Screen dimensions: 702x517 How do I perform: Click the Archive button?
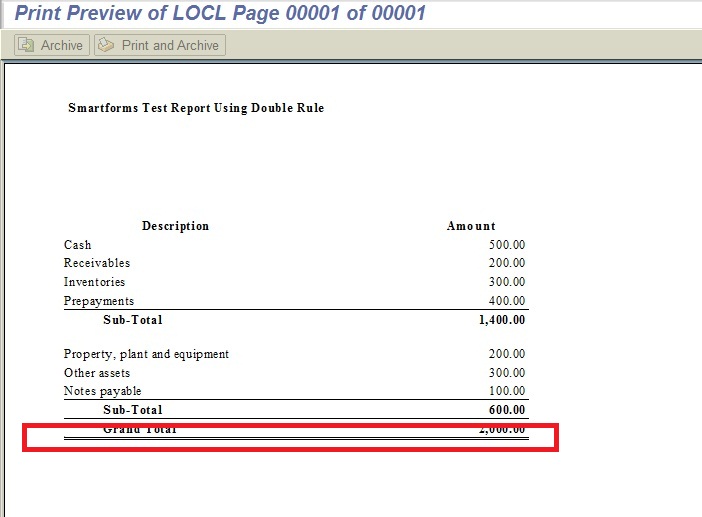(x=52, y=45)
